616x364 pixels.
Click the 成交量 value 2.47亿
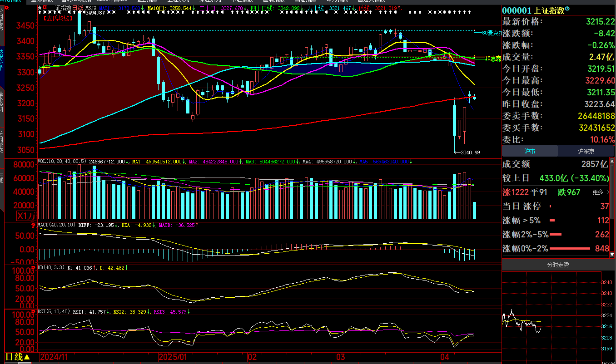coord(601,57)
